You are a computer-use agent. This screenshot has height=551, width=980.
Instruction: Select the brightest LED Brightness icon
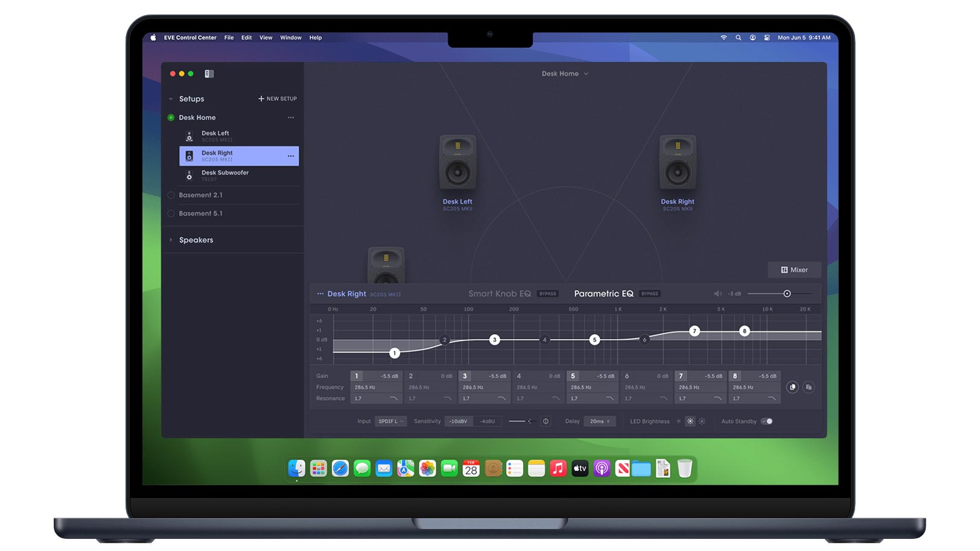[x=702, y=422]
